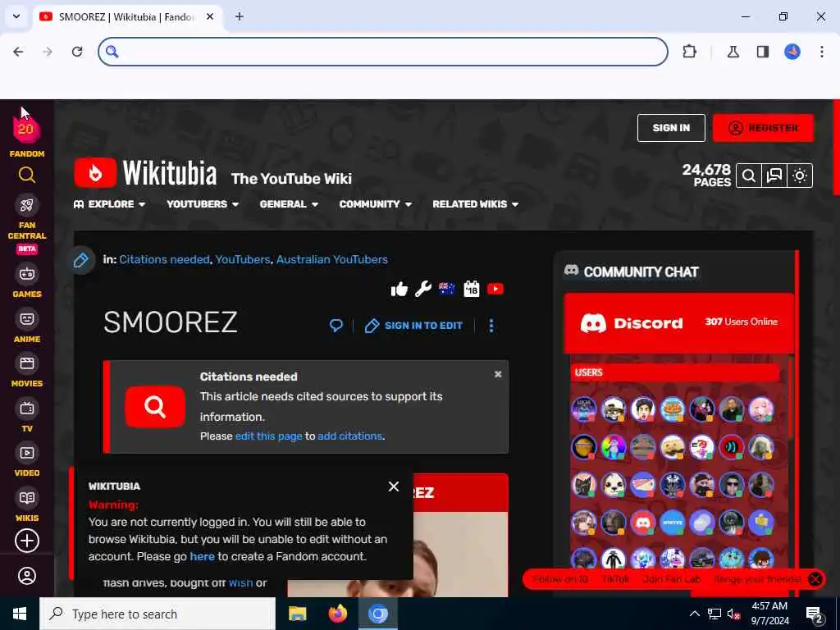This screenshot has width=840, height=630.
Task: Expand the Related Wikis menu
Action: click(475, 204)
